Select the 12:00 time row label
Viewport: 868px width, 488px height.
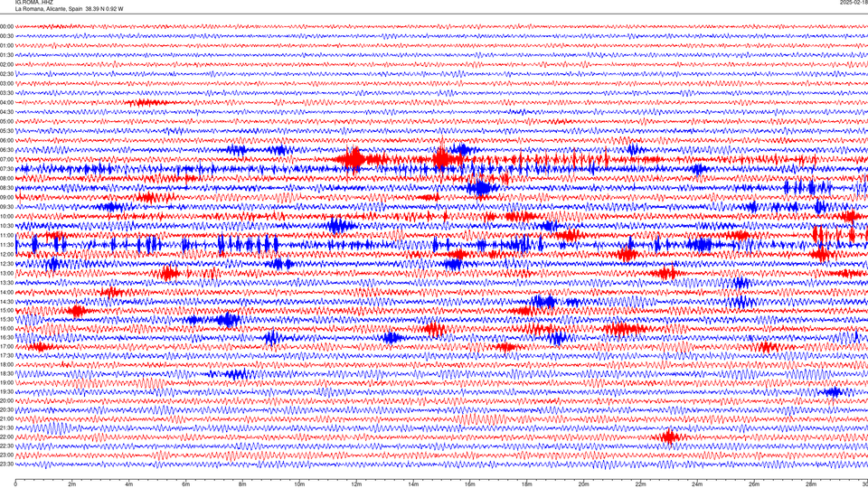(6, 254)
